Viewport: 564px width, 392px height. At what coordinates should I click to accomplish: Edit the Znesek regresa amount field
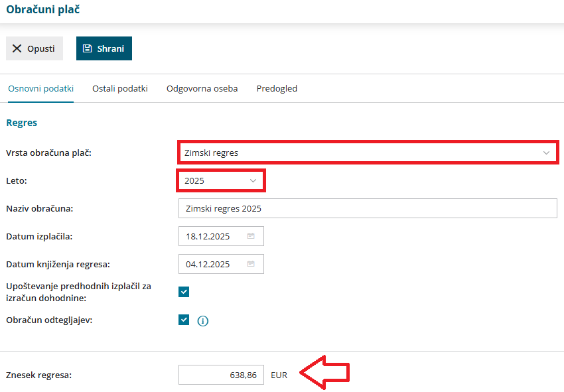221,375
